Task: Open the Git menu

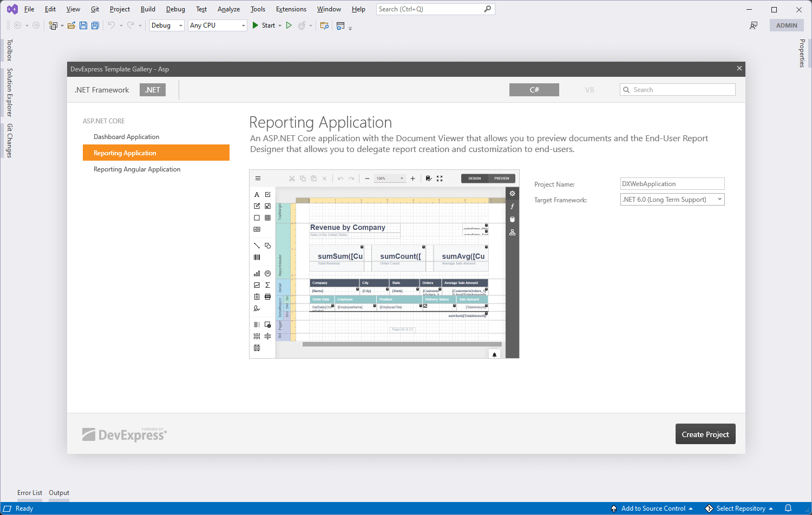Action: 94,9
